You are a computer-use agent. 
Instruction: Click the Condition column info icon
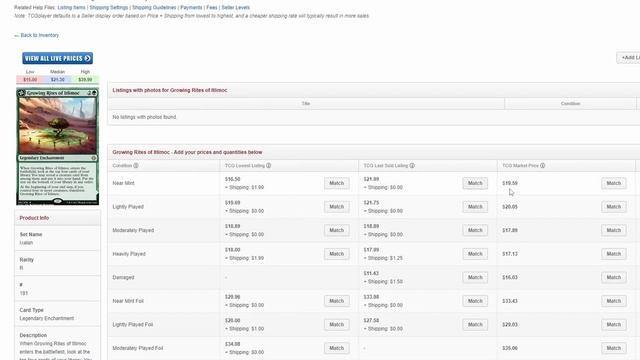tap(136, 166)
